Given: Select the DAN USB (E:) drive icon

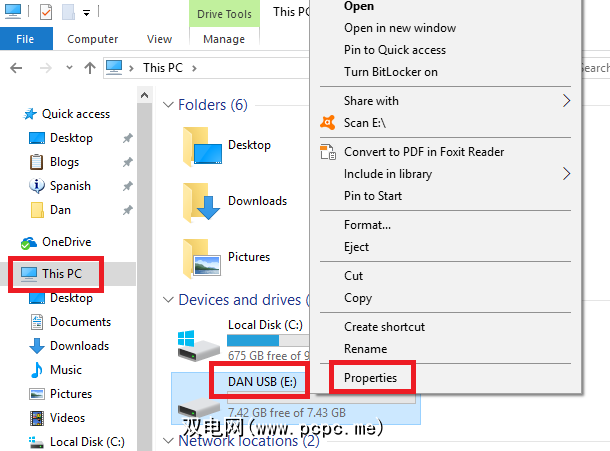Looking at the screenshot, I should [x=198, y=408].
